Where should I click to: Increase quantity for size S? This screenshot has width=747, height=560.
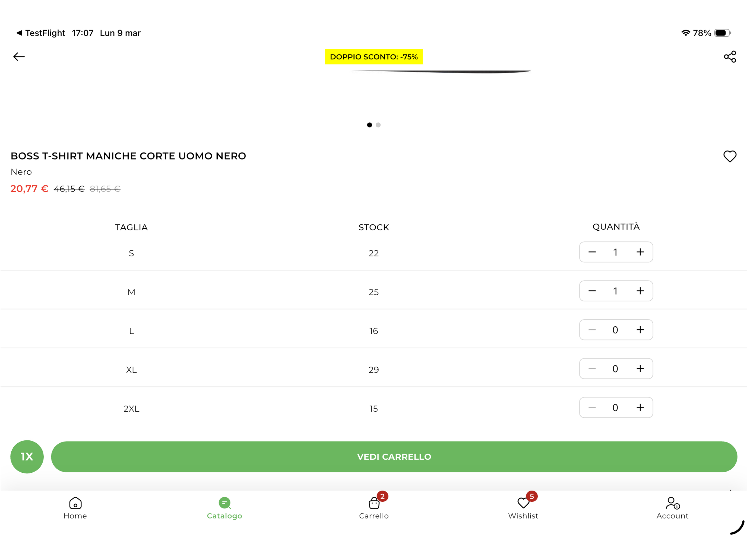pos(640,252)
